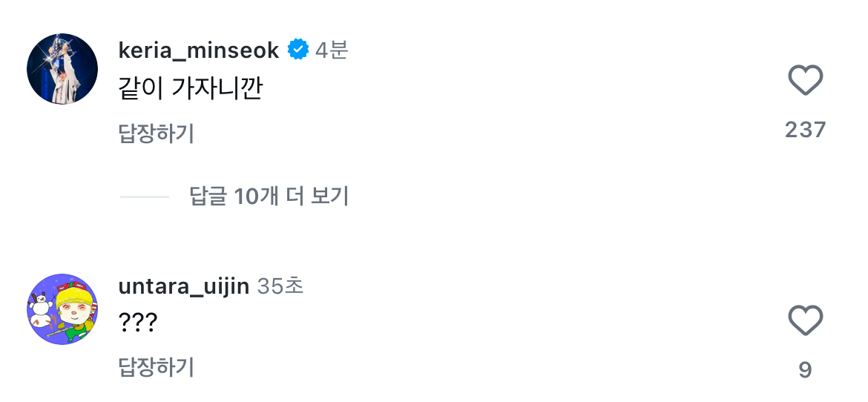The image size is (868, 402).
Task: Open untara_uijin's cartoon profile picture
Action: coord(62,309)
